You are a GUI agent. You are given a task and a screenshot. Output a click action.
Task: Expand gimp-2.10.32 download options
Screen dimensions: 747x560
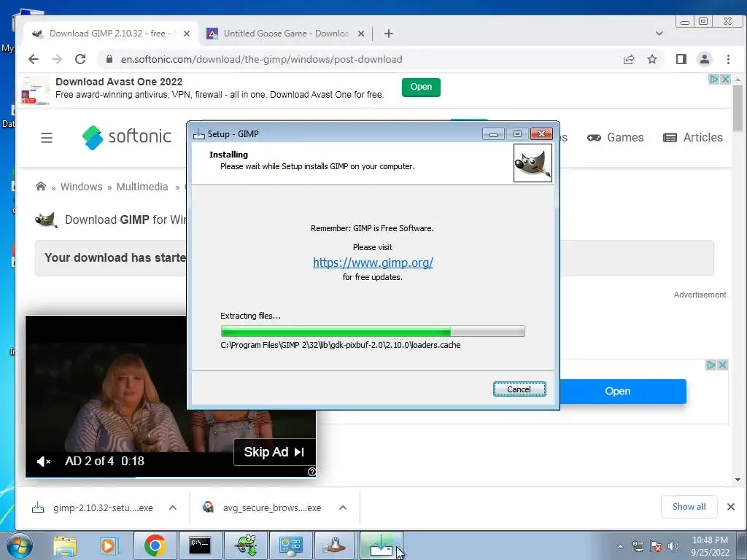[x=173, y=507]
